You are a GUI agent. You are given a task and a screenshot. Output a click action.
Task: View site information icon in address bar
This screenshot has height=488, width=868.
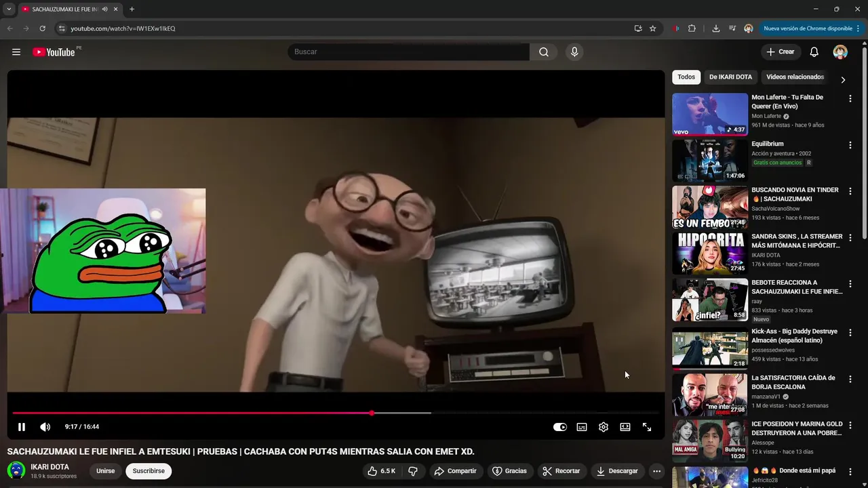61,28
